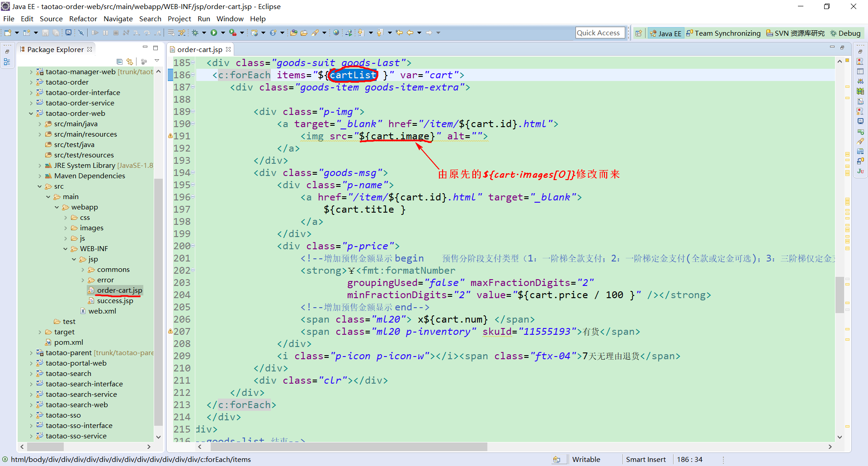Click the Next Annotation icon
The height and width of the screenshot is (466, 868).
[x=361, y=33]
